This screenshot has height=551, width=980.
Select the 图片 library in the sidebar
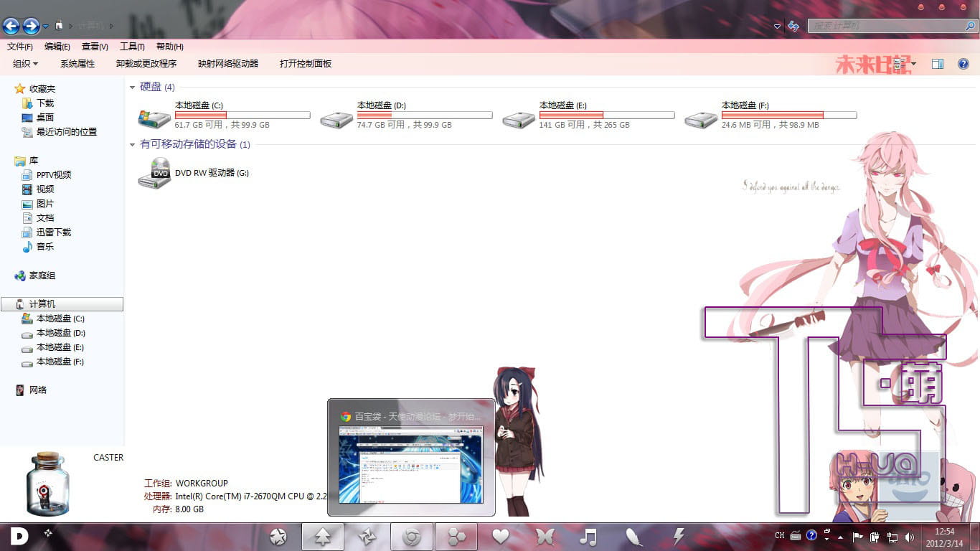(43, 203)
